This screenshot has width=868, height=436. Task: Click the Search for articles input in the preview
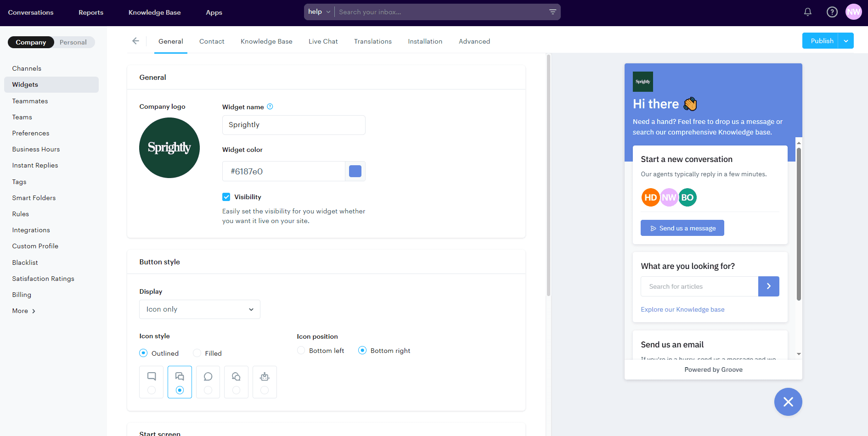tap(699, 286)
